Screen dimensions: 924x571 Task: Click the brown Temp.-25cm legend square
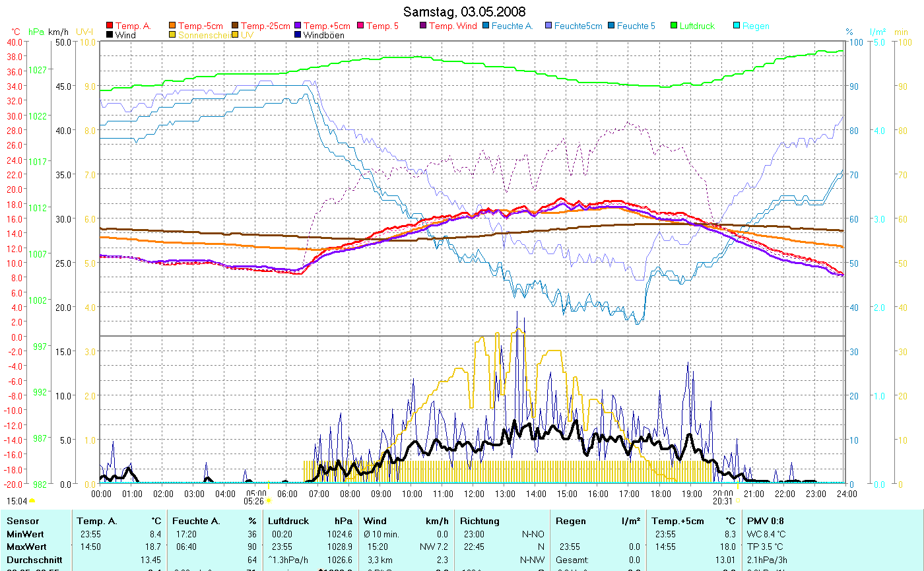tap(236, 26)
